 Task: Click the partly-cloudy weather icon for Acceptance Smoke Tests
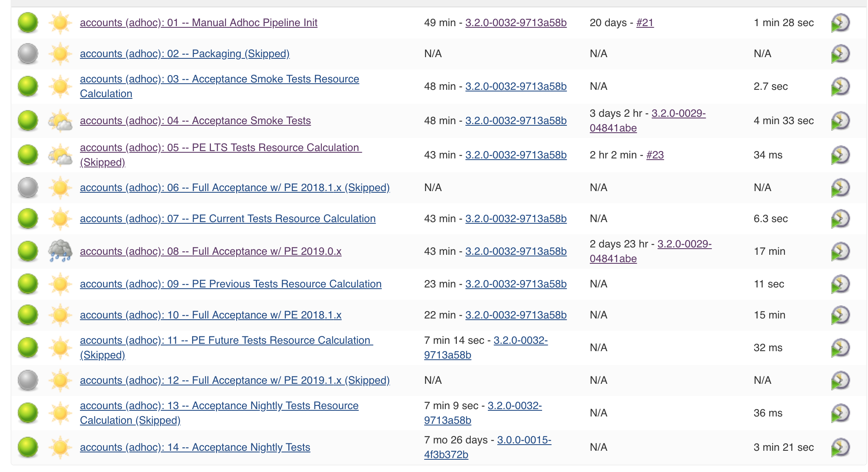pyautogui.click(x=60, y=120)
